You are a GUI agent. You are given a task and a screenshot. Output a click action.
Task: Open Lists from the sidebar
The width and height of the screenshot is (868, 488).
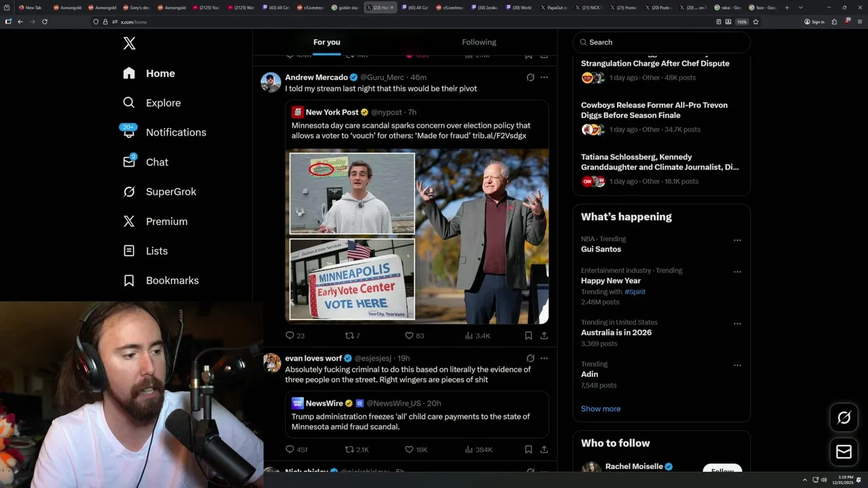[x=145, y=251]
